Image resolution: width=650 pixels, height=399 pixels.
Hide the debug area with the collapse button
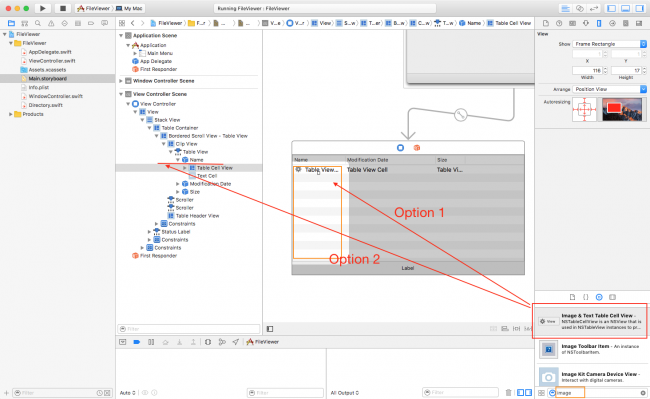123,342
